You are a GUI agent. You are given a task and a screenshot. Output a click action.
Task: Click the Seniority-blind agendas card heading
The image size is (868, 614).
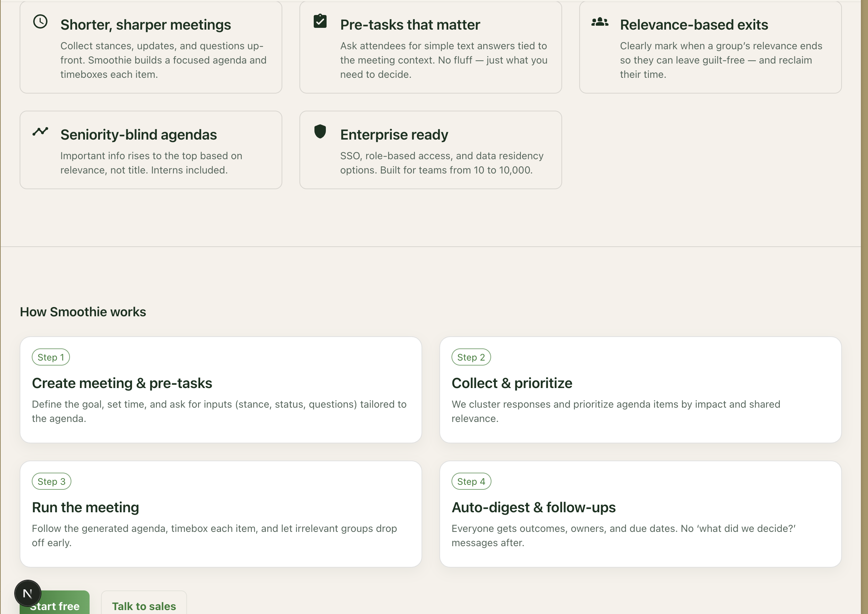pos(138,135)
